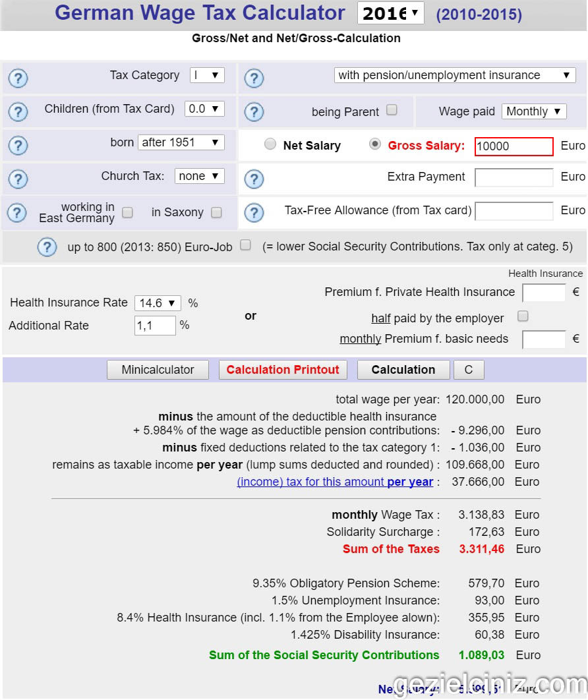Select the total wage value 120.000,00
The height and width of the screenshot is (700, 588).
(475, 399)
